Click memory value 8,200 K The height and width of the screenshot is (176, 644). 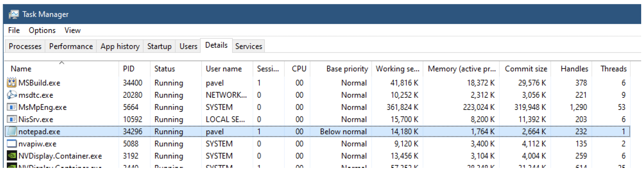(x=483, y=120)
